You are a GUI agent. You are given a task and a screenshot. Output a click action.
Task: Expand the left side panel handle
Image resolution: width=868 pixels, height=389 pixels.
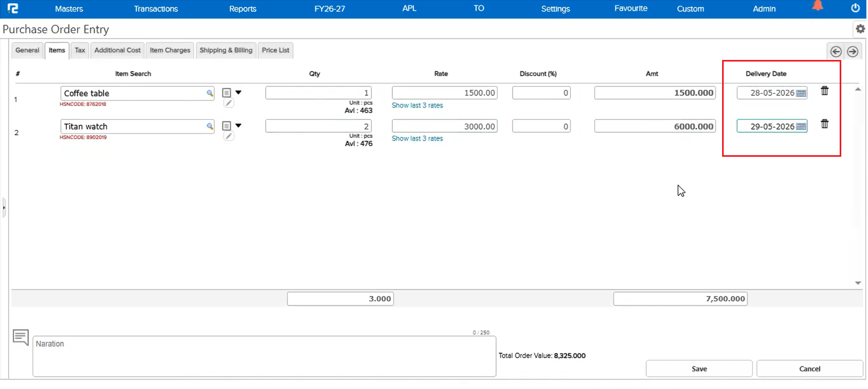[x=4, y=208]
